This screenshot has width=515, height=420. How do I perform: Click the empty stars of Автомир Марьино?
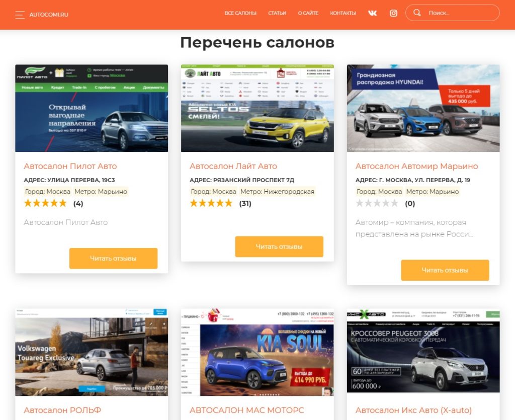click(377, 203)
